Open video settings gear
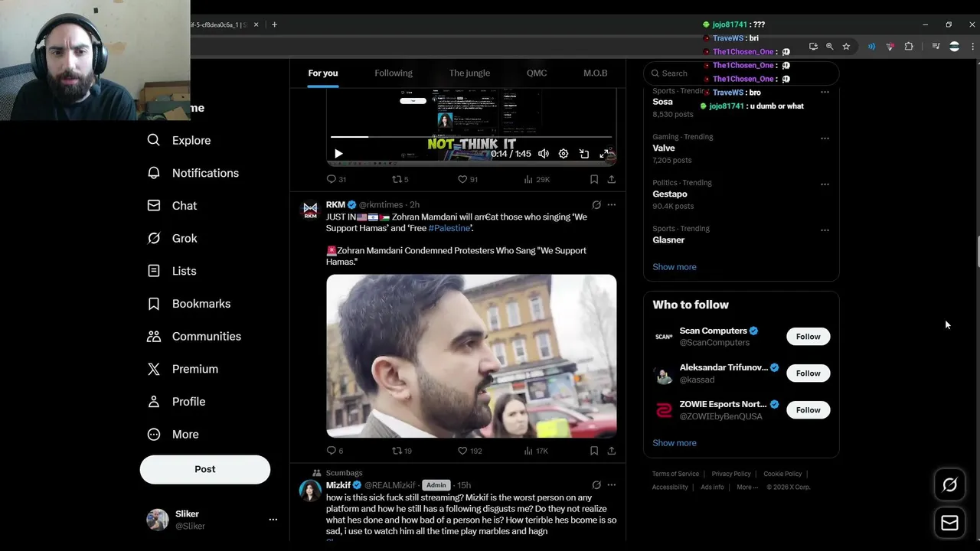980x551 pixels. click(563, 154)
